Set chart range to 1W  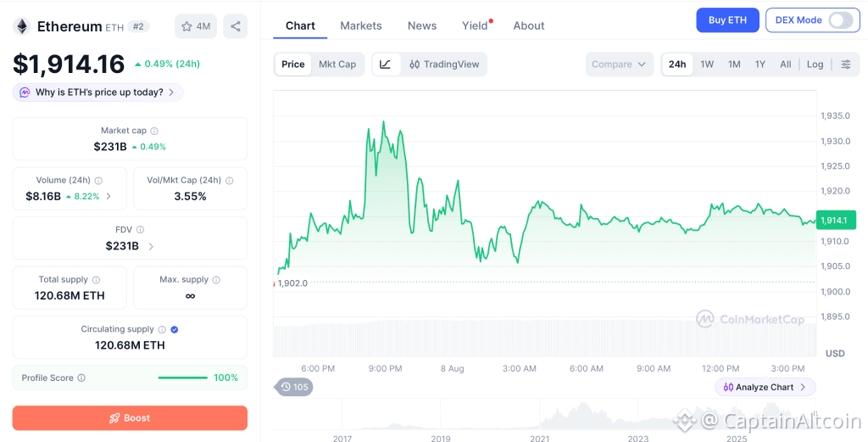(707, 64)
